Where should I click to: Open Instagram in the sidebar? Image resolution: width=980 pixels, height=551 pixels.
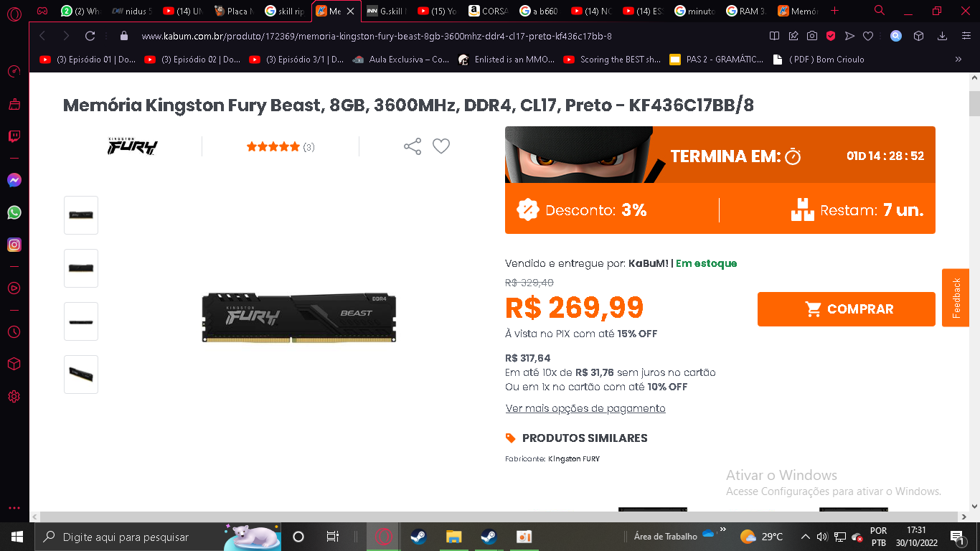(x=14, y=245)
